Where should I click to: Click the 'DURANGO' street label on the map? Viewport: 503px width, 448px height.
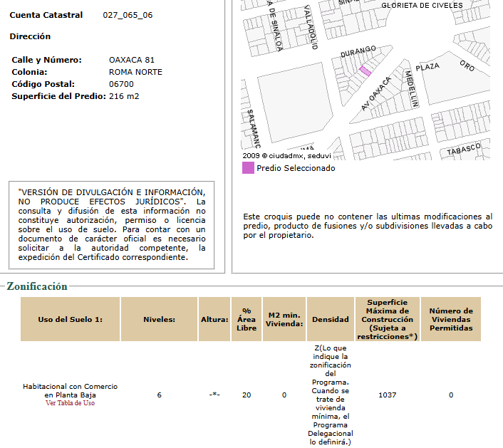coord(358,51)
